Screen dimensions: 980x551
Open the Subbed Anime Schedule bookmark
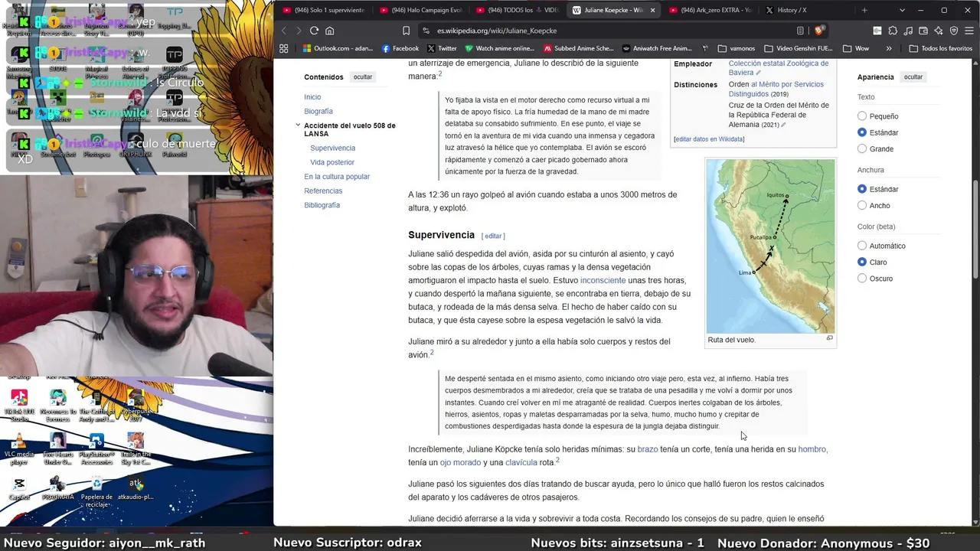(x=578, y=48)
